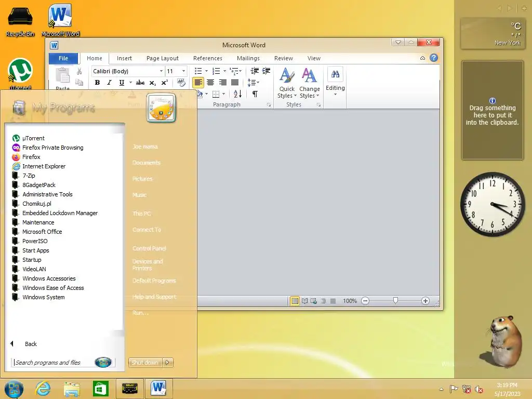Switch to the References tab
Image resolution: width=532 pixels, height=399 pixels.
click(208, 58)
